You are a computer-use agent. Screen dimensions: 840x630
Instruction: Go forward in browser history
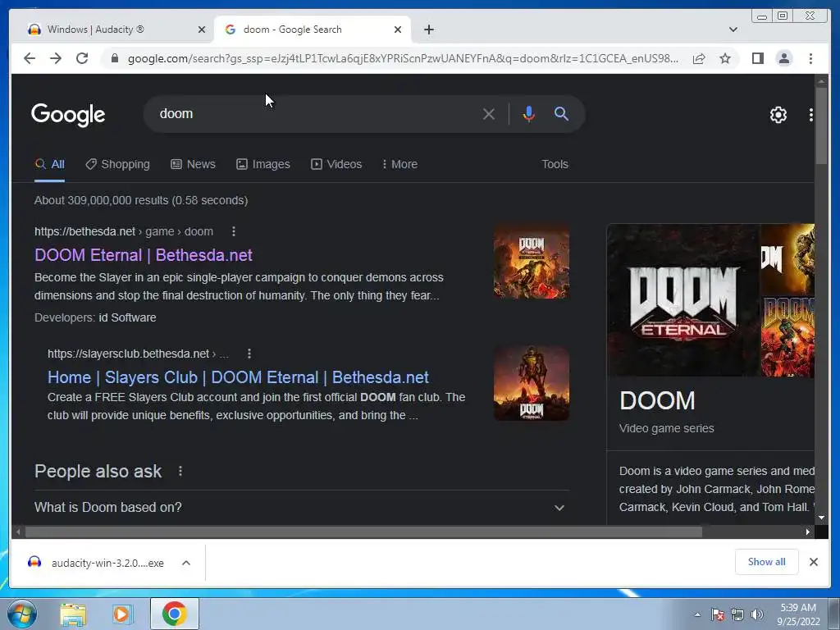pos(56,58)
